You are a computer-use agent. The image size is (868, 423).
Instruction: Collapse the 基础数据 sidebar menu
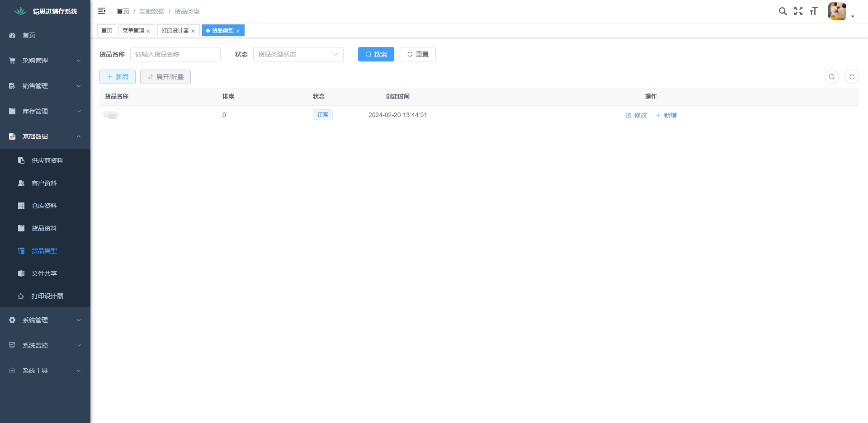45,136
